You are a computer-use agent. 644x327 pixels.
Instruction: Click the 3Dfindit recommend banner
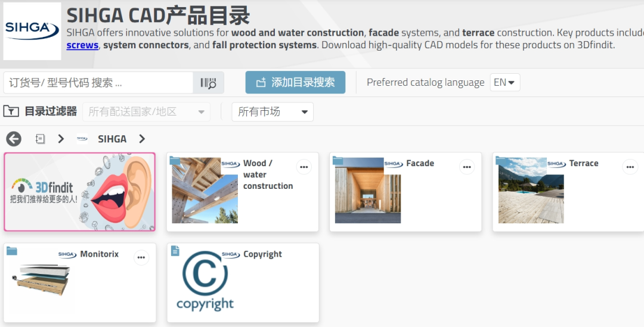[x=80, y=192]
